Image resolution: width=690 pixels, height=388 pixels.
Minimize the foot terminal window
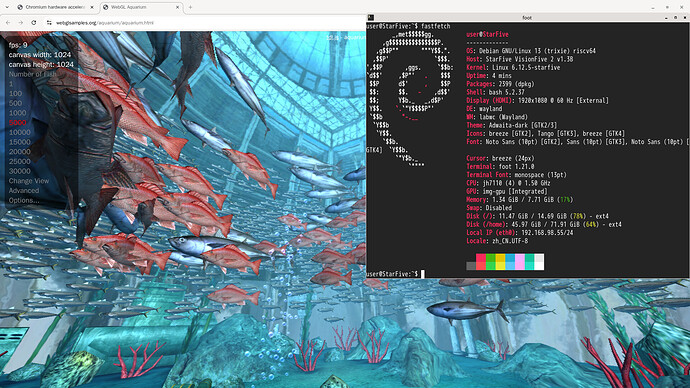coord(666,18)
